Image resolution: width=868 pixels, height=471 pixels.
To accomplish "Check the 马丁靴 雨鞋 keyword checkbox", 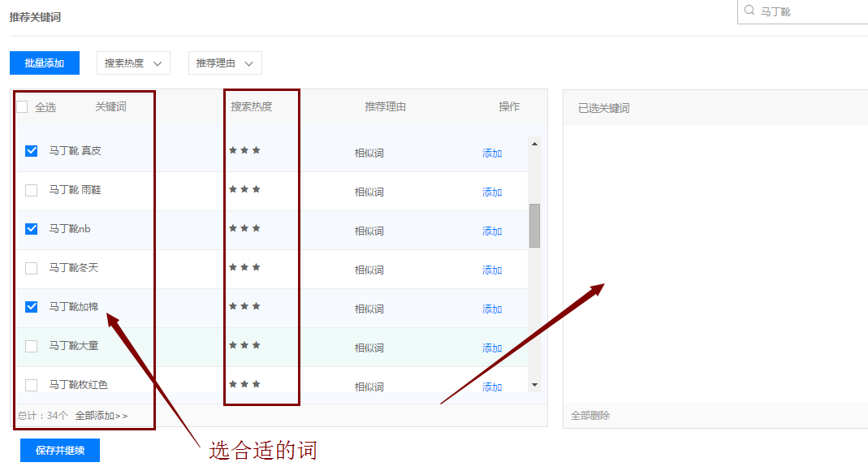I will pos(32,190).
